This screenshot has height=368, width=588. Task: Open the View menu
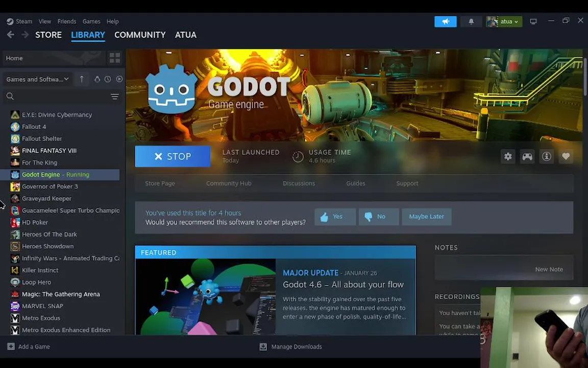pos(44,21)
